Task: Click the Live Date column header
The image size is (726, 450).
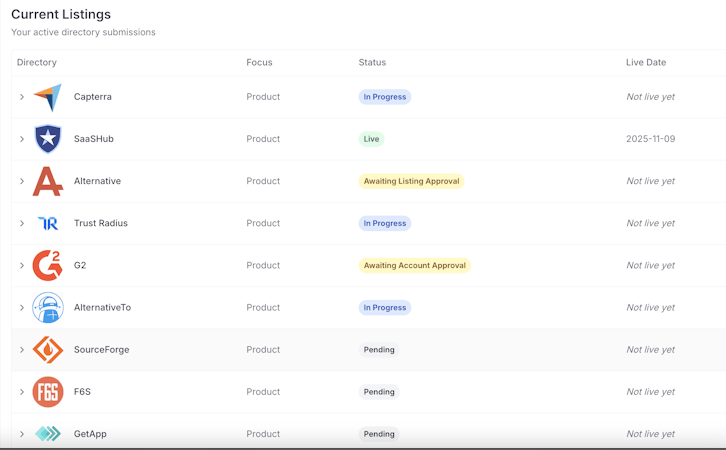Action: [x=646, y=62]
